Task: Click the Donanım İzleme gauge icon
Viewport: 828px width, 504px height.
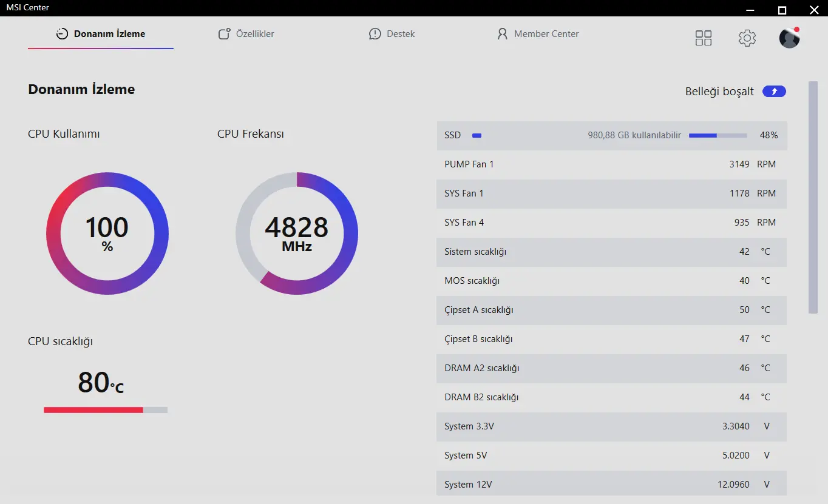Action: point(62,34)
